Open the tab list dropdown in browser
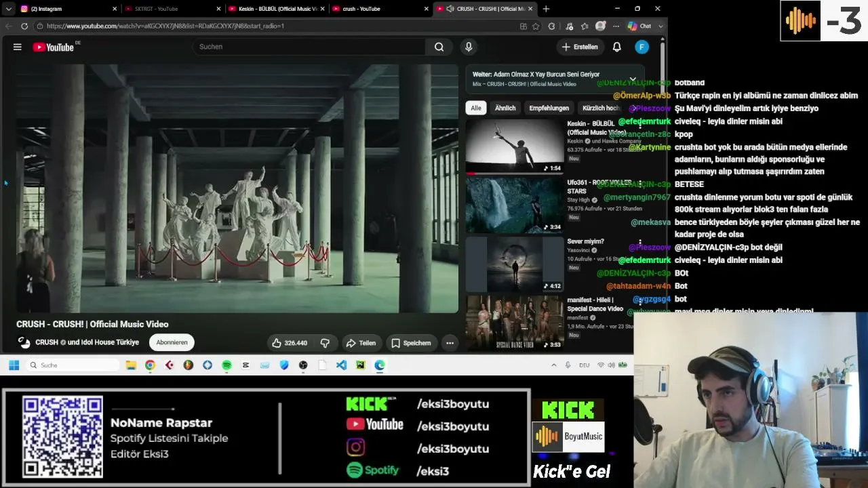The width and height of the screenshot is (868, 488). point(8,9)
